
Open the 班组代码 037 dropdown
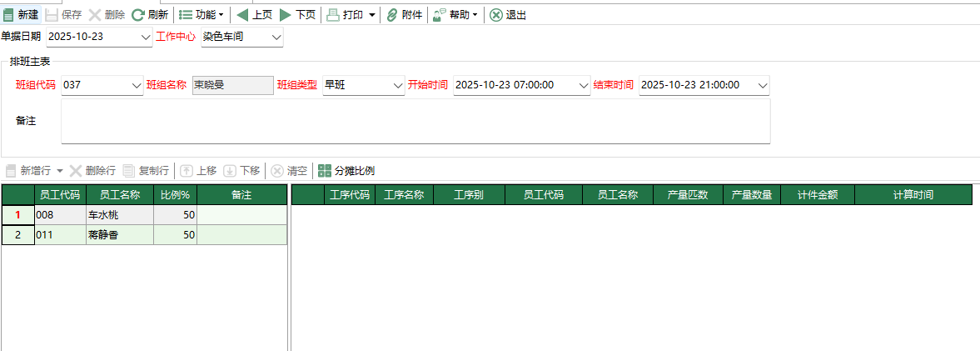tap(137, 86)
